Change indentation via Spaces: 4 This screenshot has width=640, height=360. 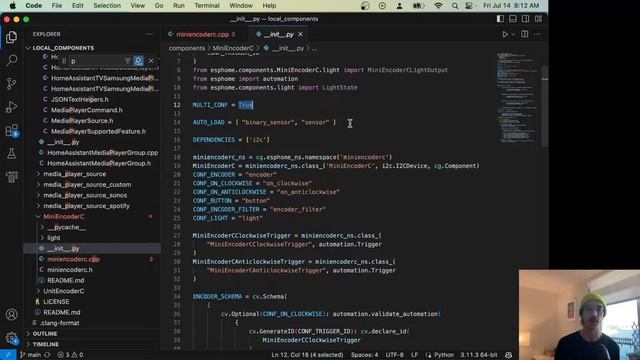coord(364,355)
